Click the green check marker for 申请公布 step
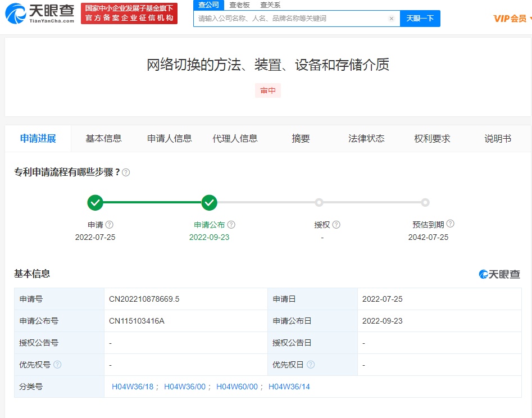The height and width of the screenshot is (418, 532). coord(210,203)
